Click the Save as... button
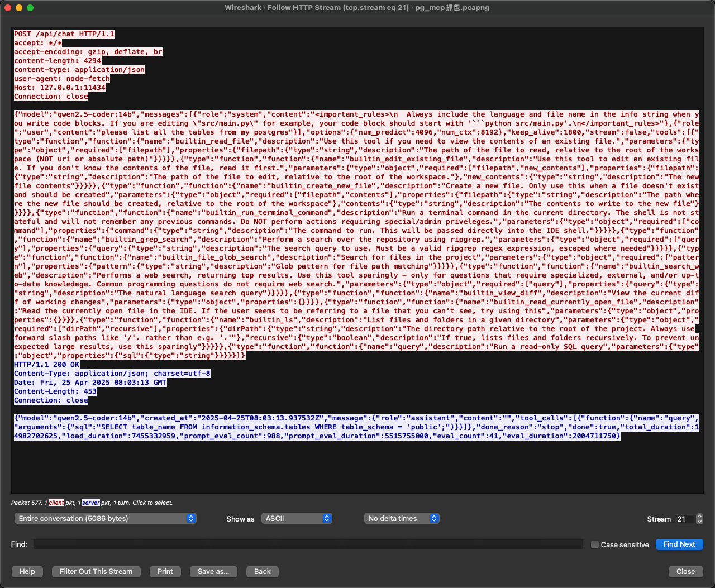This screenshot has height=588, width=715. 213,571
